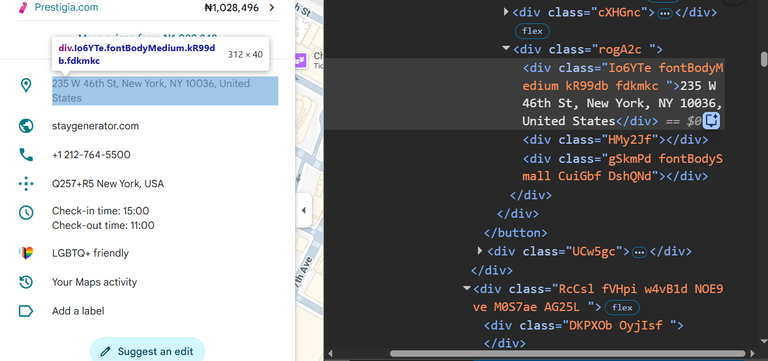Click the scroll right arrow in DevTools

(754, 353)
